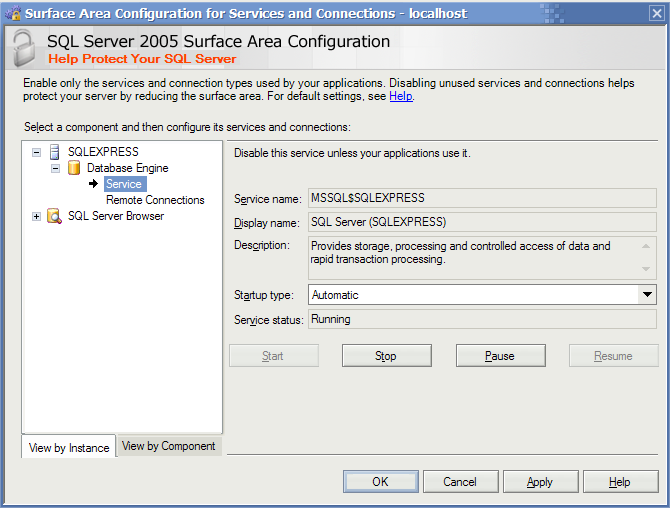Open the Startup type dropdown
This screenshot has width=670, height=508.
tap(647, 294)
